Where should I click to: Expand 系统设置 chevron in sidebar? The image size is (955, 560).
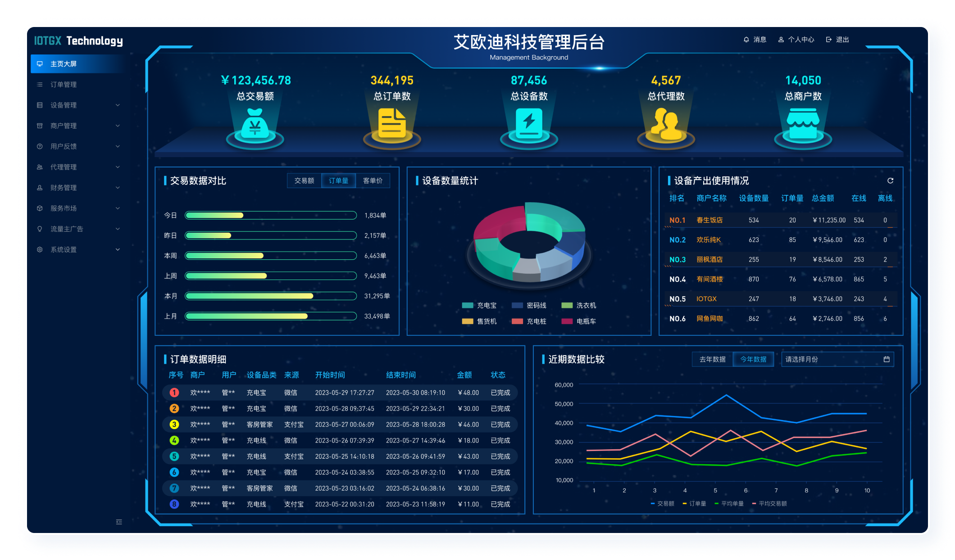118,249
